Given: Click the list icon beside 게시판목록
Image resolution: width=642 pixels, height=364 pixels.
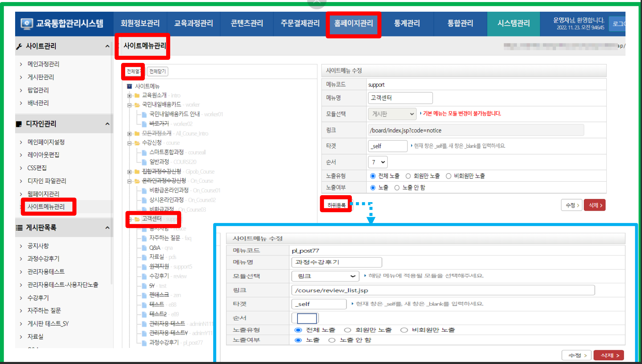Looking at the screenshot, I should 19,228.
